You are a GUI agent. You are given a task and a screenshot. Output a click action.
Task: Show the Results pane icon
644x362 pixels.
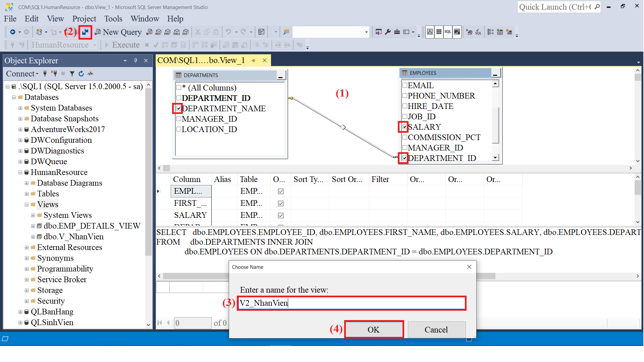tap(457, 32)
